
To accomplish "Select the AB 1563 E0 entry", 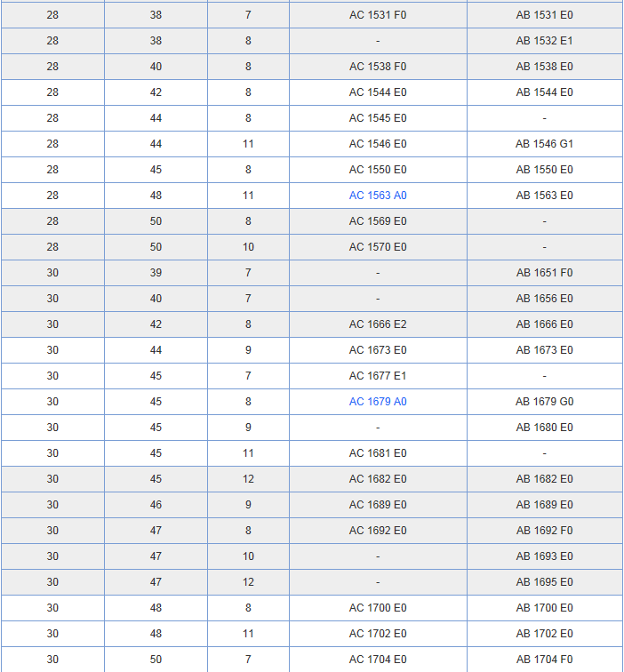I will [x=544, y=196].
